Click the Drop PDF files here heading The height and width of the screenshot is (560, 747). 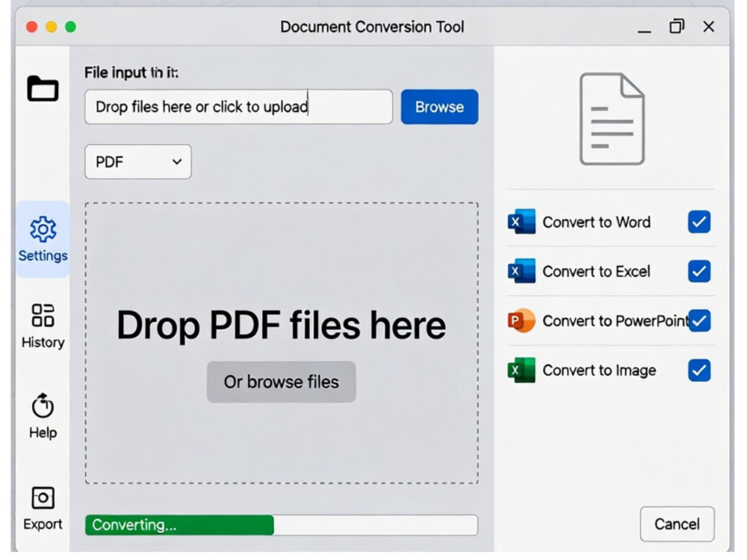coord(281,326)
